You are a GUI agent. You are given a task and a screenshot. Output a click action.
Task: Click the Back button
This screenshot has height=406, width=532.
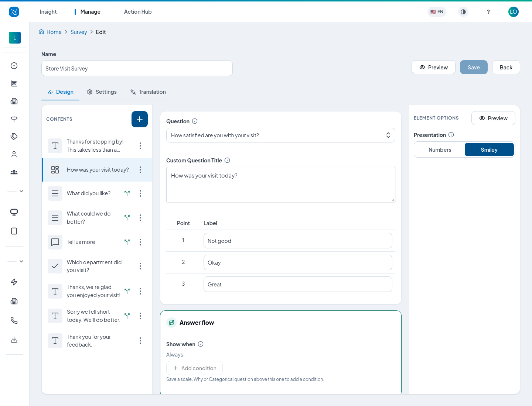[506, 67]
